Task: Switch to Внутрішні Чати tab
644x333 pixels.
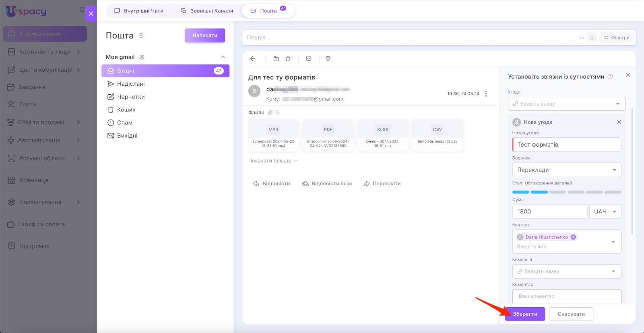Action: tap(139, 11)
